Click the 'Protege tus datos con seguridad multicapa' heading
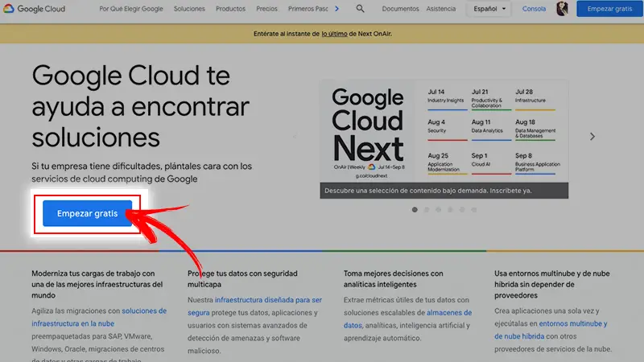Viewport: 644px width, 362px height. [x=242, y=278]
